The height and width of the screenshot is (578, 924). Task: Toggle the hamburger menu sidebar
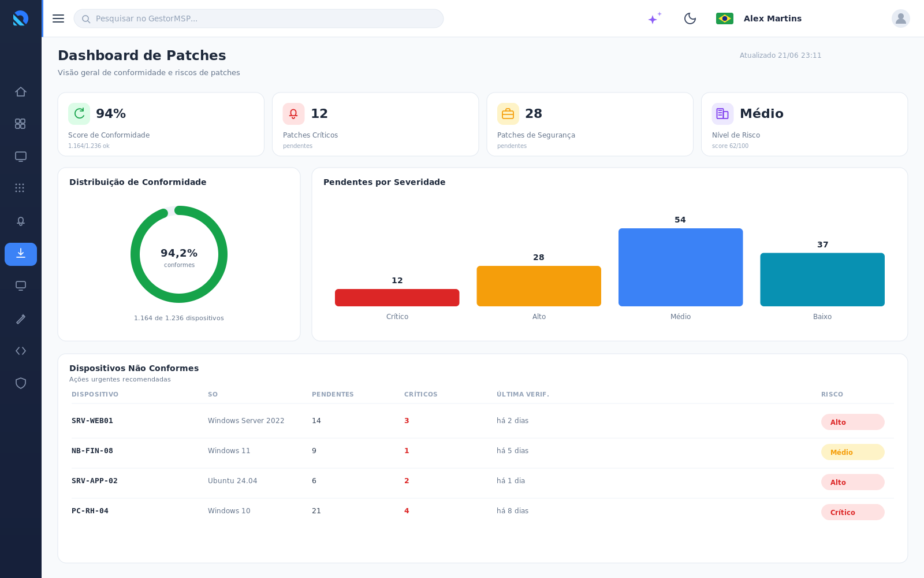tap(58, 18)
